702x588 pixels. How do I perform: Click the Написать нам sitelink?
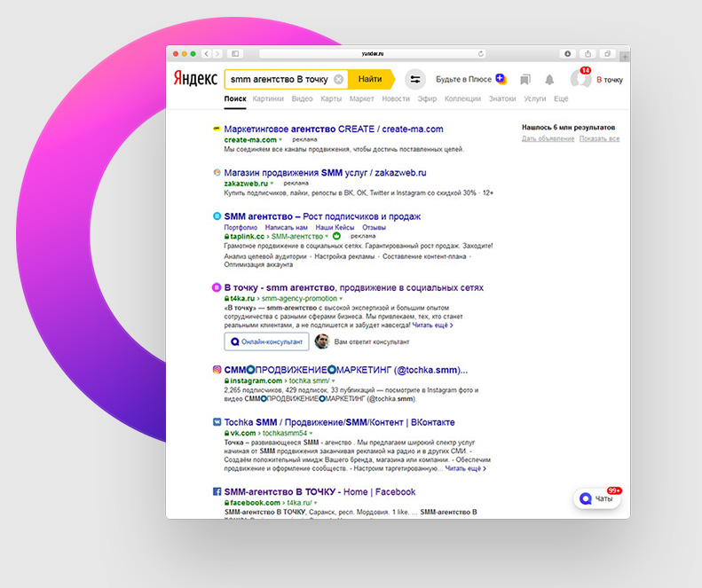[286, 227]
